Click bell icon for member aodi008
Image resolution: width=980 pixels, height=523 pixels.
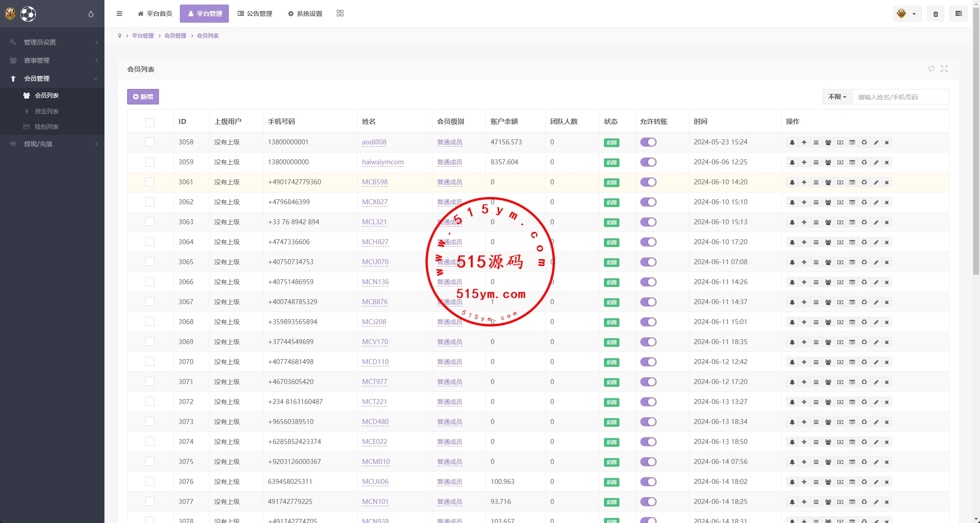point(792,143)
